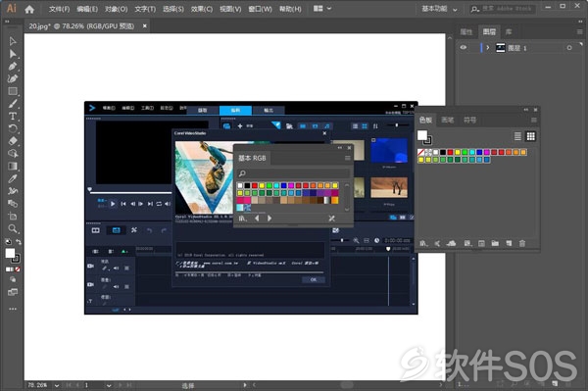Select None swatch in 色板 panel
Screen dimensions: 588x391
click(420, 152)
